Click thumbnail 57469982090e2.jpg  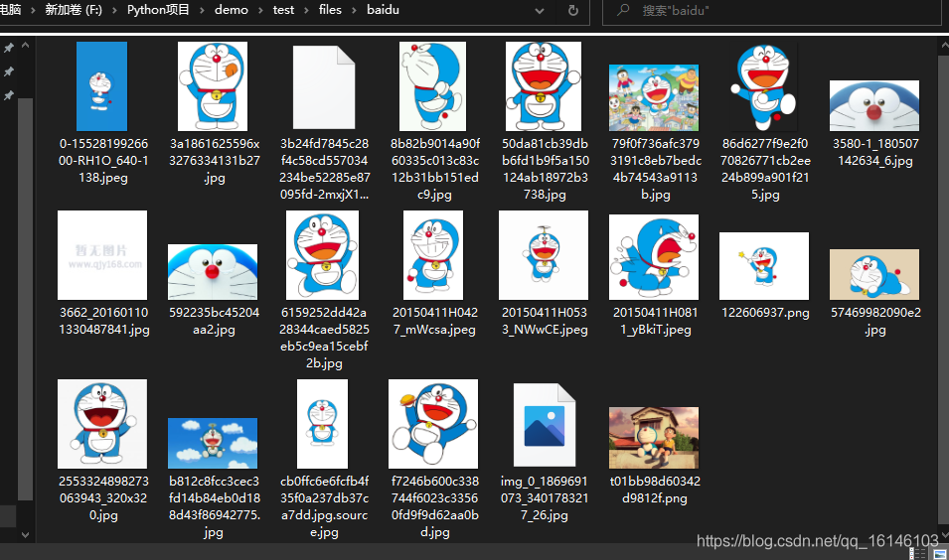click(x=873, y=274)
